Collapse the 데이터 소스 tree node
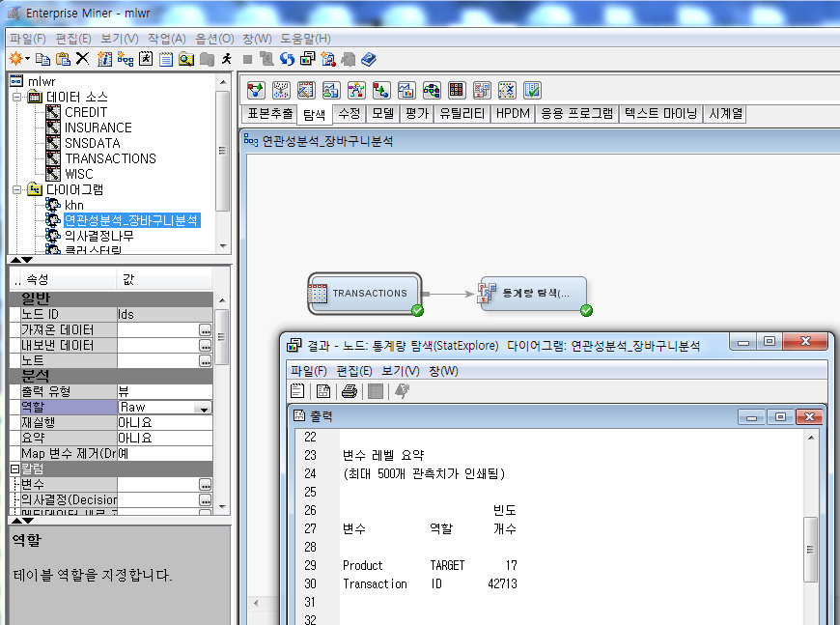Image resolution: width=840 pixels, height=625 pixels. pyautogui.click(x=17, y=97)
